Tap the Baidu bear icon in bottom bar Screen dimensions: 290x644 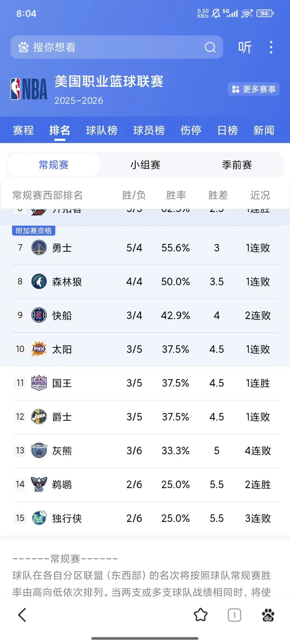(x=268, y=615)
